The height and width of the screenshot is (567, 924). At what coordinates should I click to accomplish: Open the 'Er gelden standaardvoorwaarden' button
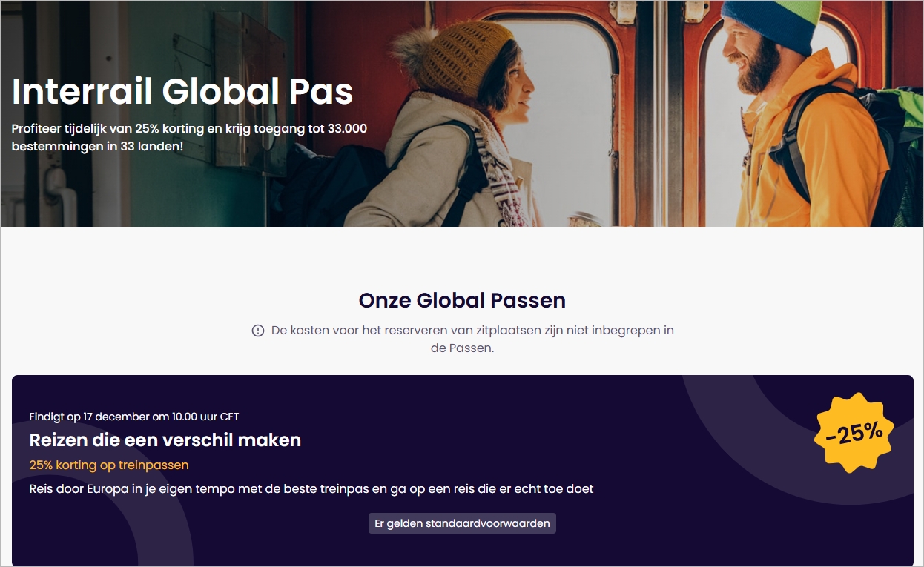point(462,523)
